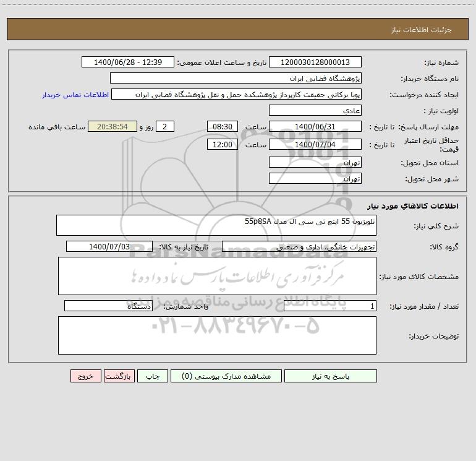Click the priority field 'عادی'
The height and width of the screenshot is (461, 476).
click(x=315, y=111)
